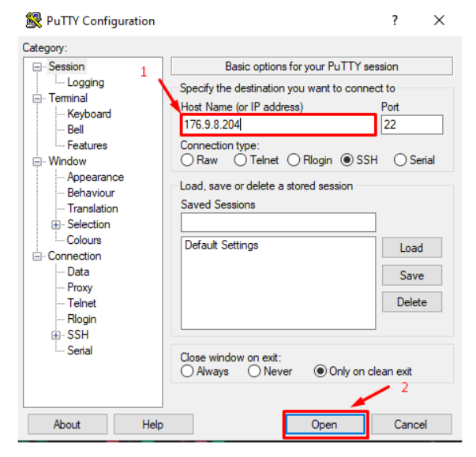Click the Saved Sessions name field
This screenshot has height=457, width=476.
278,223
